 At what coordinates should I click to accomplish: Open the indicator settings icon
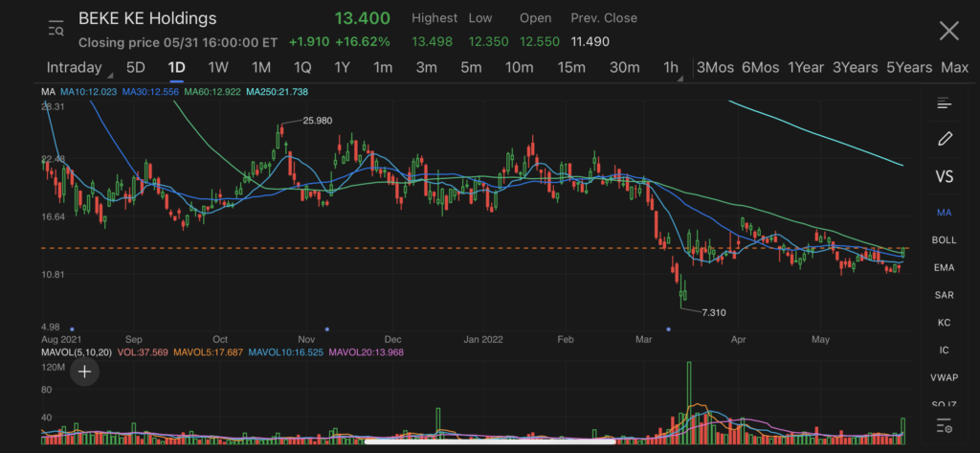[x=944, y=427]
